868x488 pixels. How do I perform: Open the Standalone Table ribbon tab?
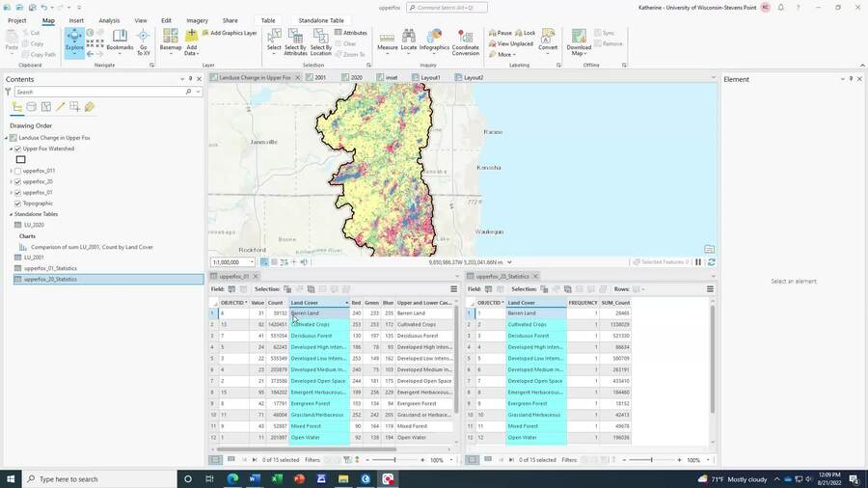point(321,20)
